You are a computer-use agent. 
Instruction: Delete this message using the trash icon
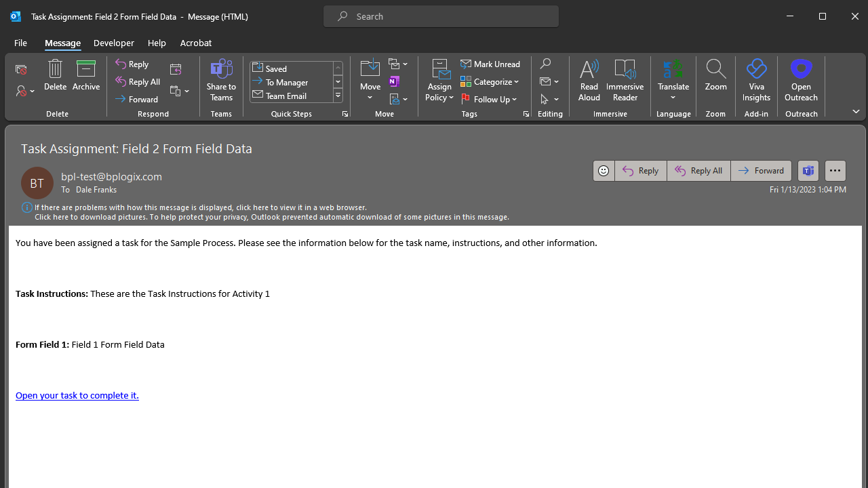click(x=55, y=75)
